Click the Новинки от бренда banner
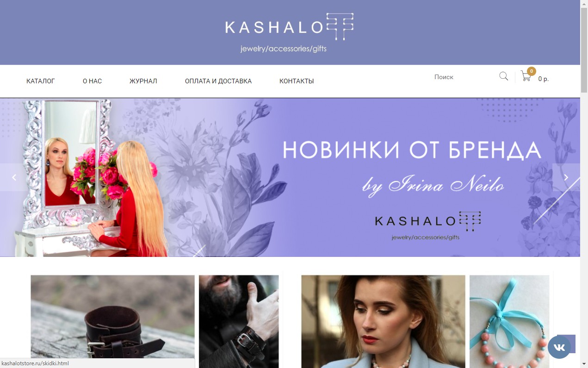The image size is (588, 368). click(x=290, y=177)
